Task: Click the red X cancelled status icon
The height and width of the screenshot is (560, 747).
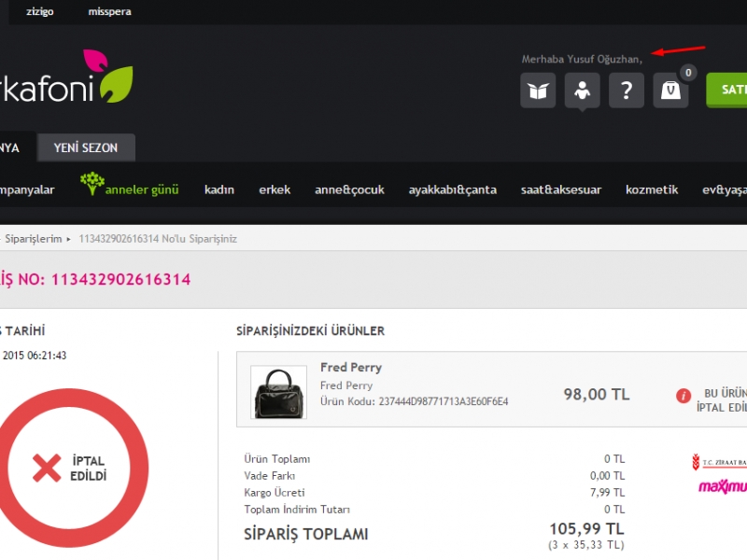Action: click(x=47, y=468)
